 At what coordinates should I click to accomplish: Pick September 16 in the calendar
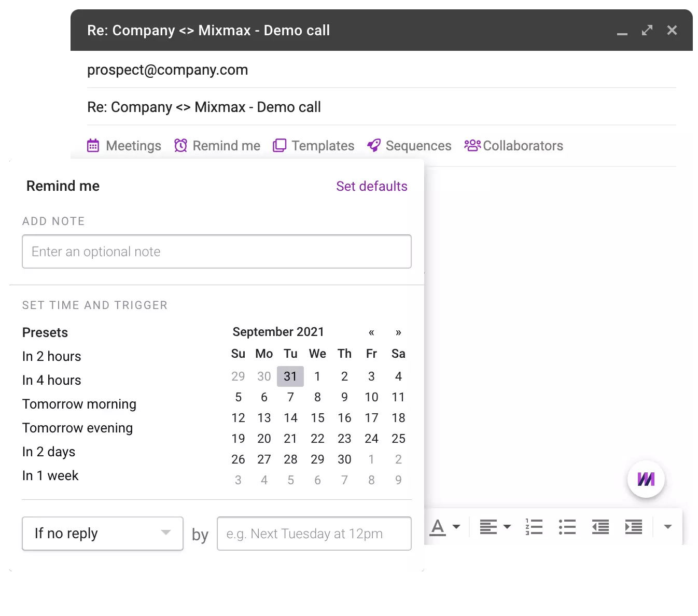344,418
